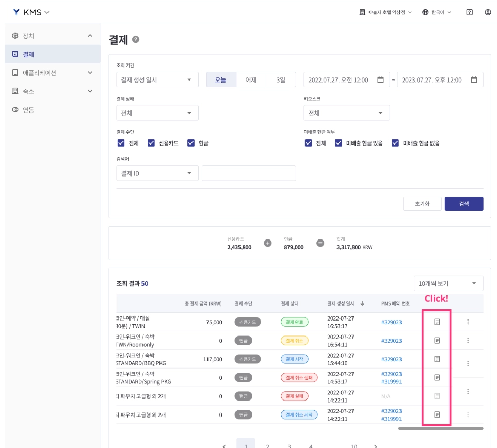The height and width of the screenshot is (448, 497).
Task: Open receipt icon for 결제 취소 시작 row
Action: point(437,414)
